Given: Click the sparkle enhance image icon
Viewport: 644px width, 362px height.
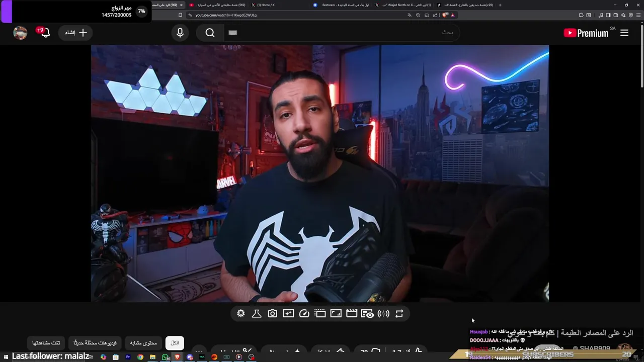Looking at the screenshot, I should (288, 314).
